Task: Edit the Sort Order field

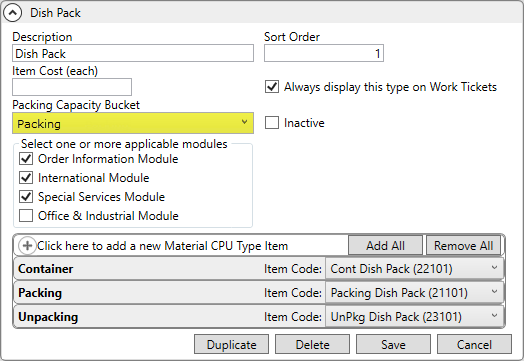Action: (323, 53)
